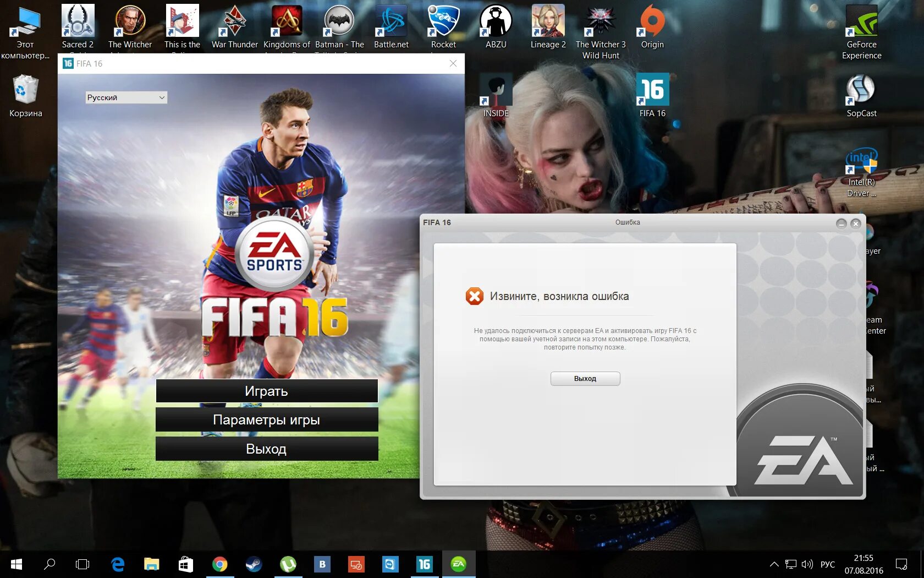Click Выход in the error dialog
This screenshot has width=924, height=578.
585,379
